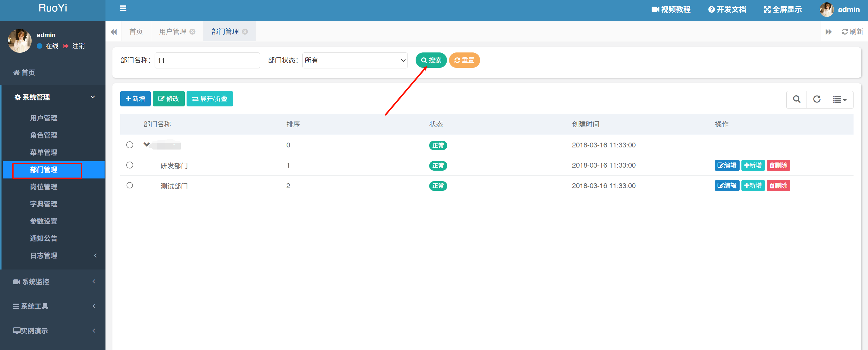Open the columns list dropdown
868x350 pixels.
[839, 99]
